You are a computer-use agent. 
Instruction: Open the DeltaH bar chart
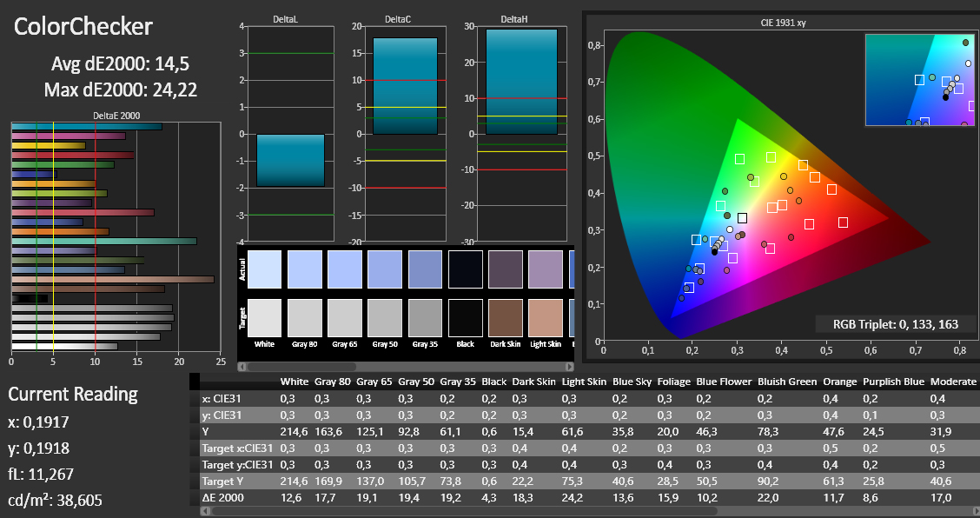coord(522,134)
